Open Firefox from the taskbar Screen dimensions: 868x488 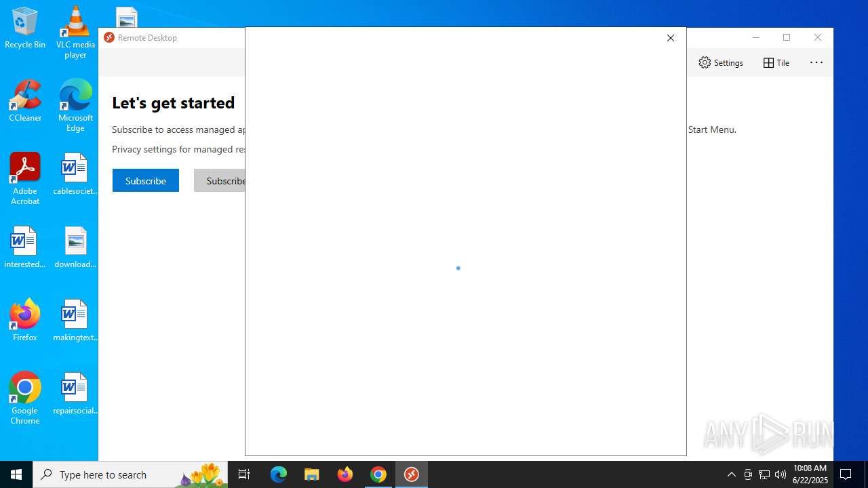pos(345,474)
